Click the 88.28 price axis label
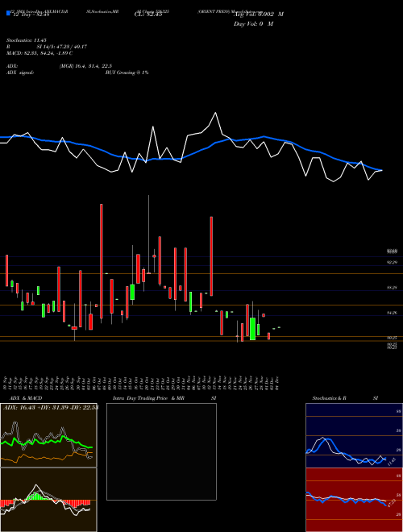The height and width of the screenshot is (532, 403). point(393,288)
